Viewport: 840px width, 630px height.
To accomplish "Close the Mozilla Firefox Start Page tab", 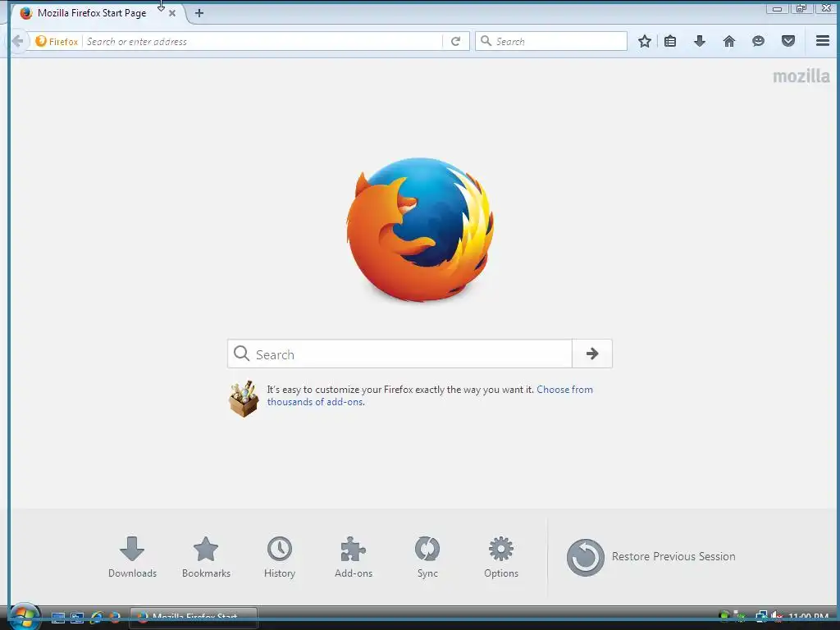I will pos(172,13).
